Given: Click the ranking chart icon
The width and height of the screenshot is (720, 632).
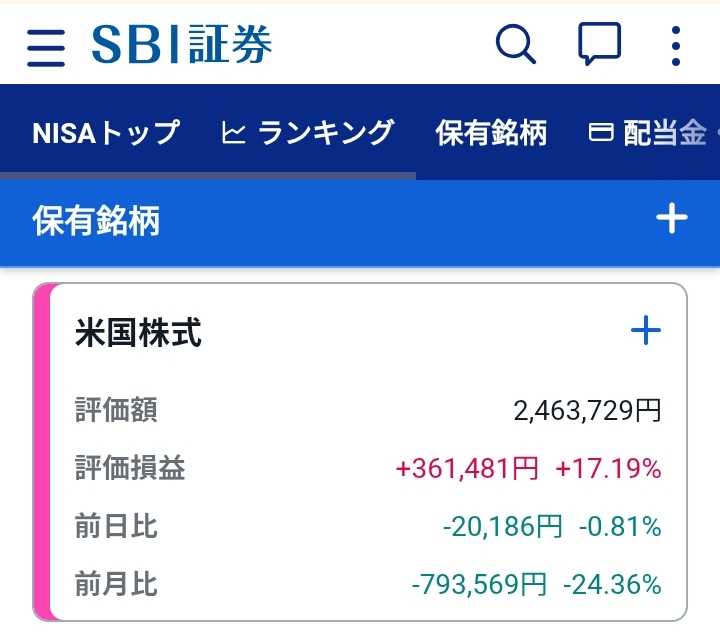Looking at the screenshot, I should [233, 133].
